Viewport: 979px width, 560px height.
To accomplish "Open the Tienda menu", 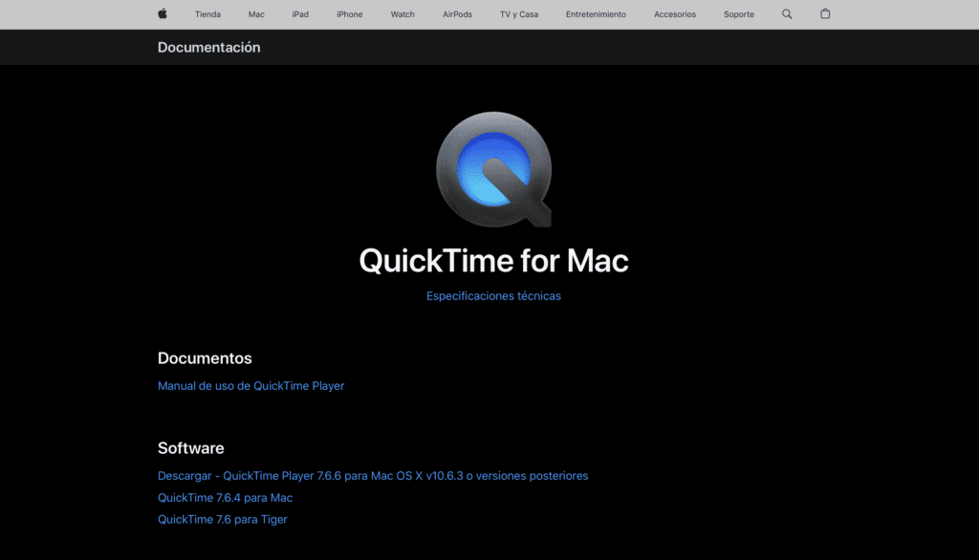I will coord(207,14).
